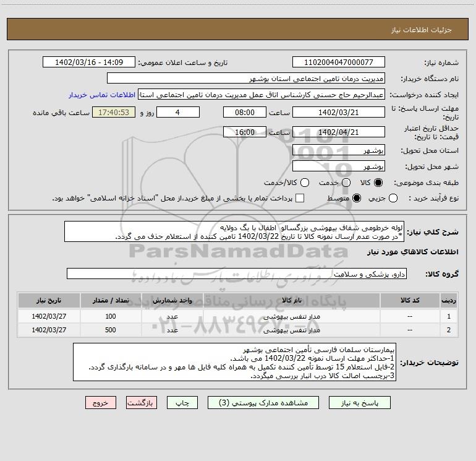Click the buyer notes text area
The image size is (476, 461).
(x=234, y=362)
